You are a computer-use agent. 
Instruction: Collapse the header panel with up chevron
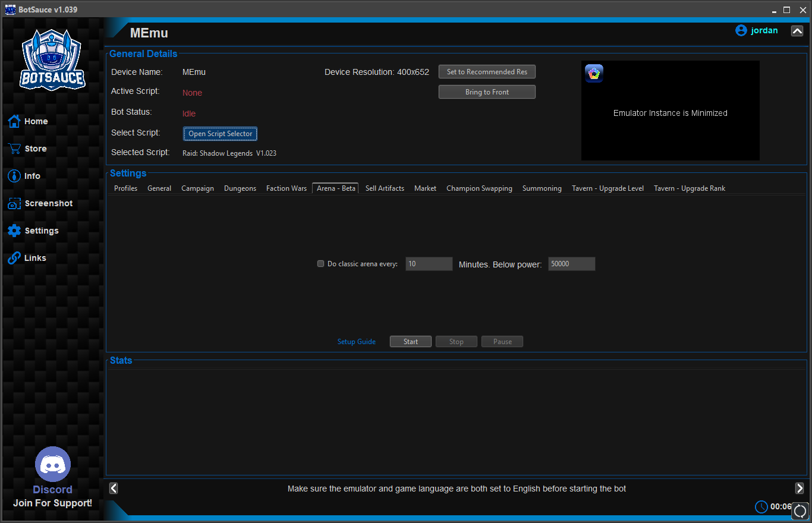point(797,31)
